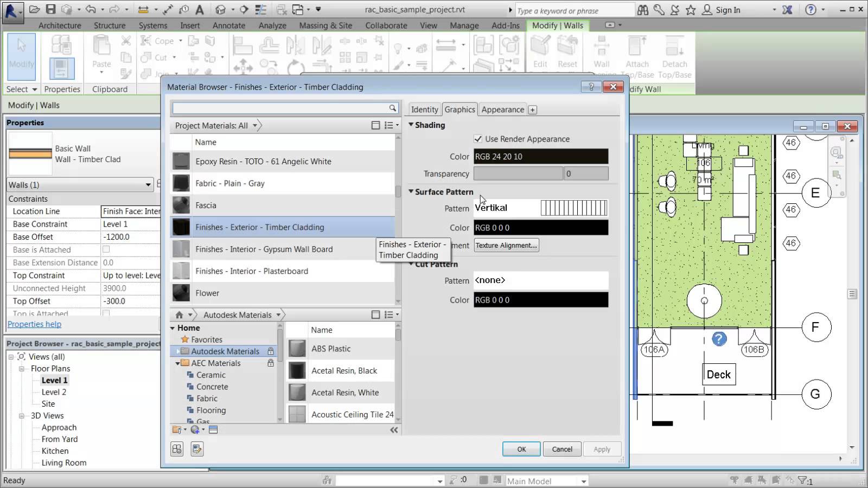Click the Texture Alignment button
Screen dimensions: 868x488
point(506,245)
